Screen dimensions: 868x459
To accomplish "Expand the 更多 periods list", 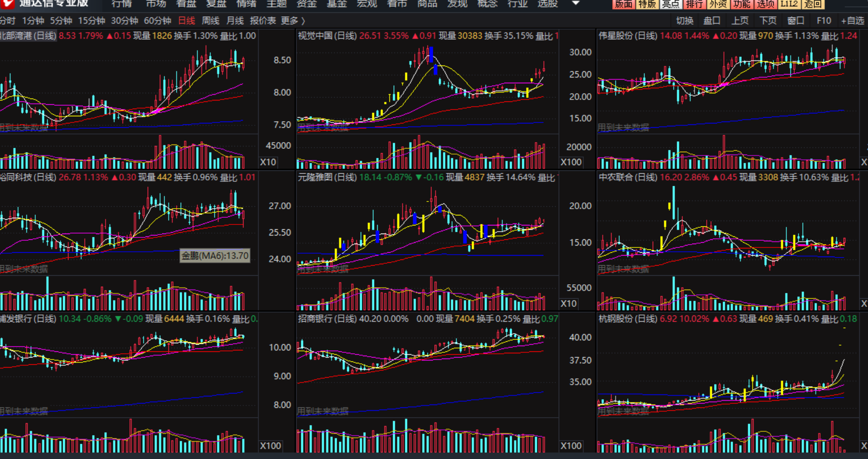I will click(293, 21).
